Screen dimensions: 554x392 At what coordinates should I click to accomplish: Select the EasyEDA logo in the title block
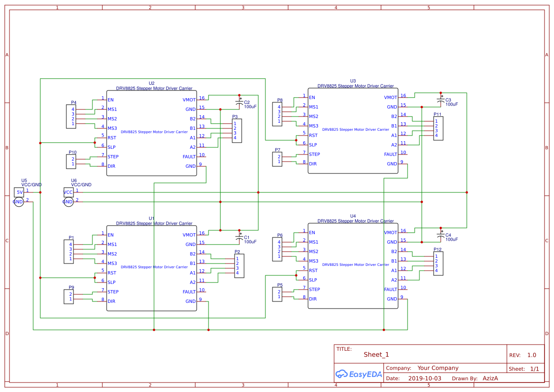[359, 374]
